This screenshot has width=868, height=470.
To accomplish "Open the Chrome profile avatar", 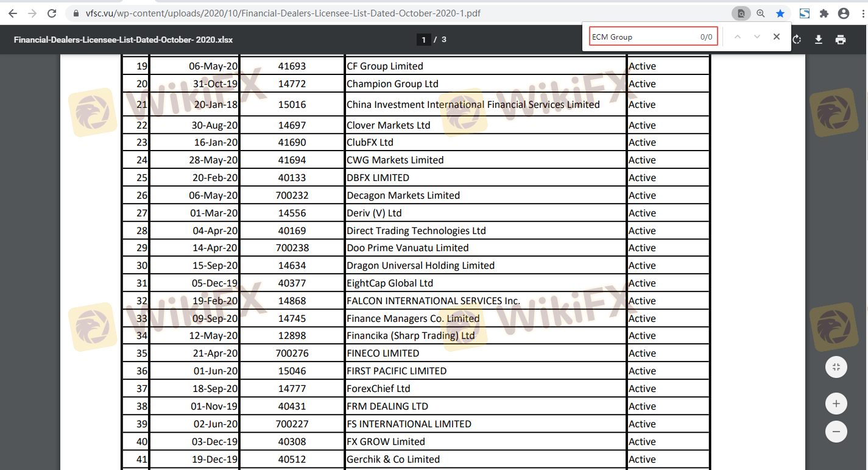I will click(x=844, y=13).
